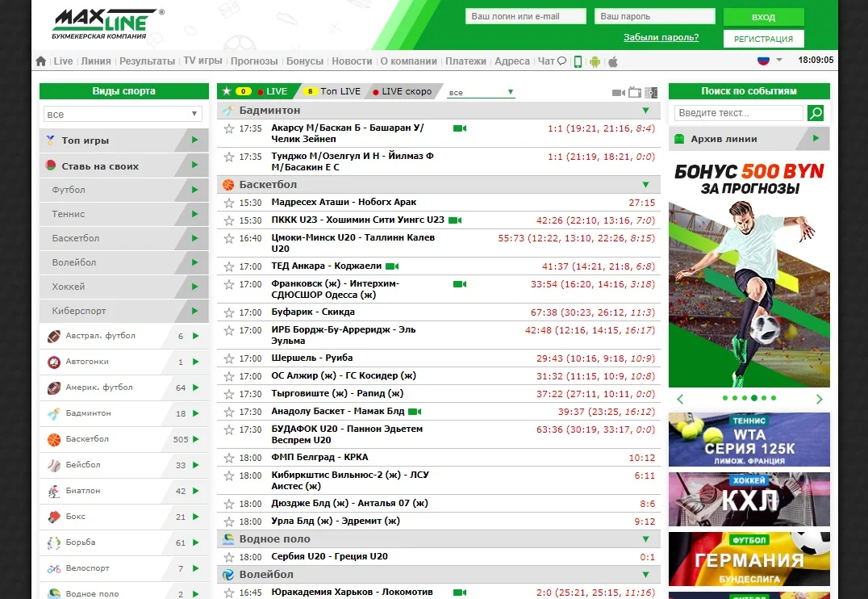Open the Android app download icon
The image size is (868, 599).
click(x=595, y=61)
